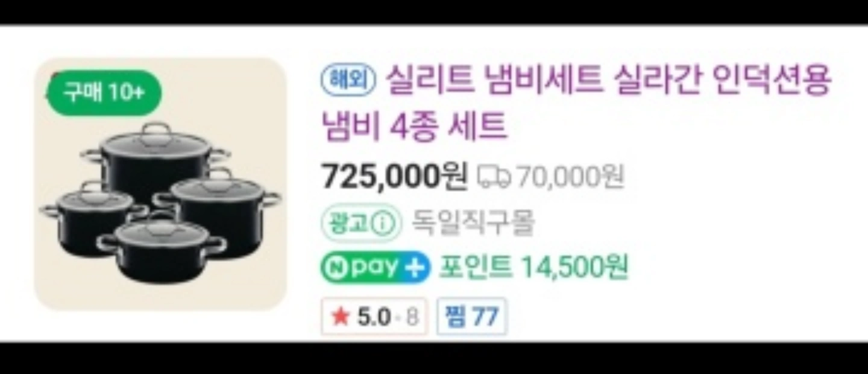Viewport: 868px width, 374px height.
Task: Click the 포인트 14,500원 points text
Action: click(533, 267)
